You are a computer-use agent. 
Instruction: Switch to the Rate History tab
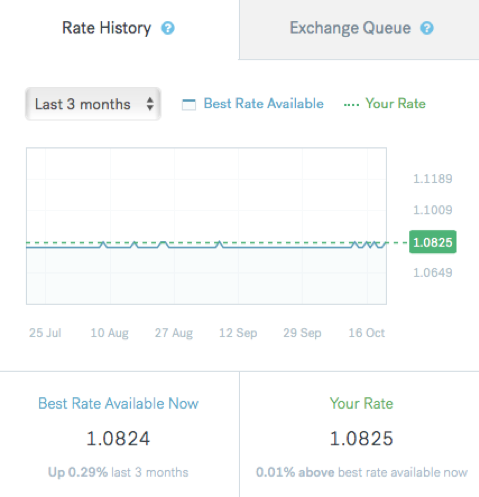119,29
